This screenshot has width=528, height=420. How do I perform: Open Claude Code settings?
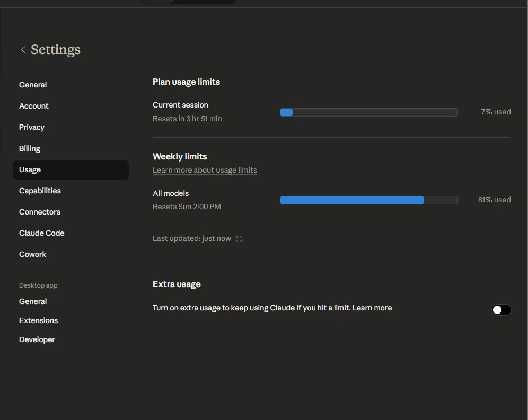pyautogui.click(x=41, y=233)
